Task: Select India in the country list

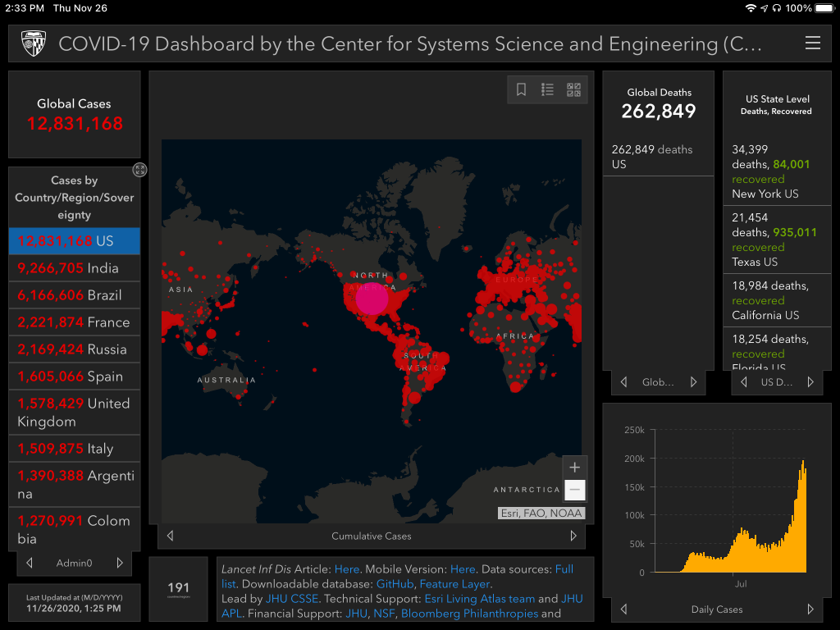Action: [74, 268]
